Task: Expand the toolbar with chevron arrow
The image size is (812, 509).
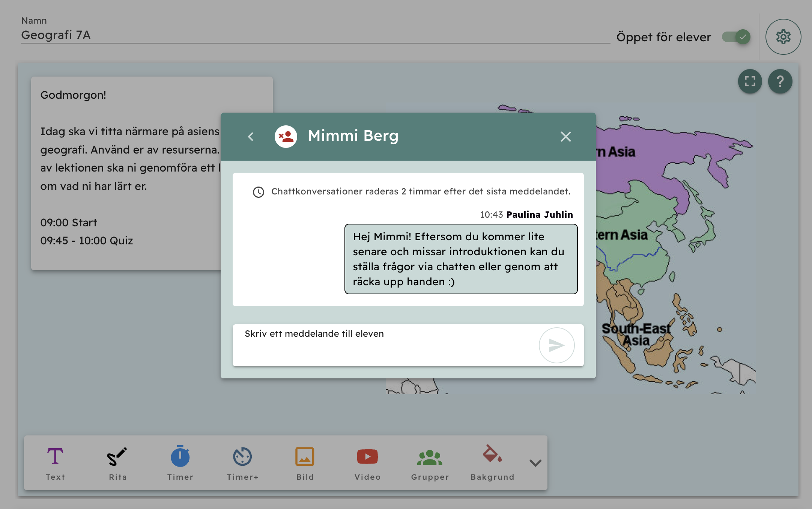Action: click(x=535, y=463)
